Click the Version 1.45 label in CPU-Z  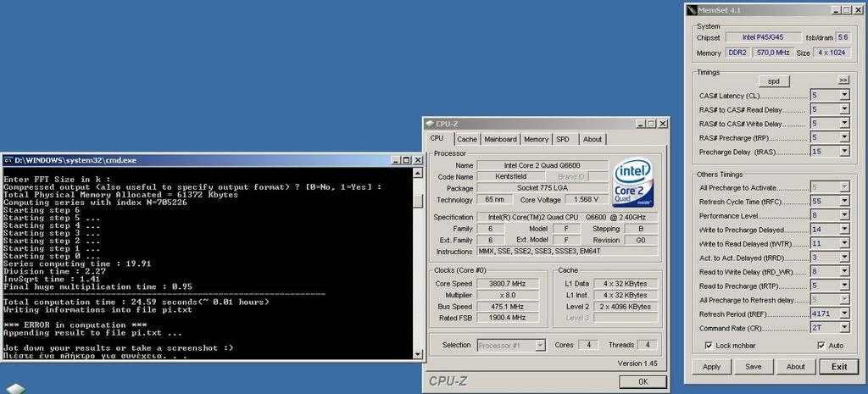(x=637, y=363)
